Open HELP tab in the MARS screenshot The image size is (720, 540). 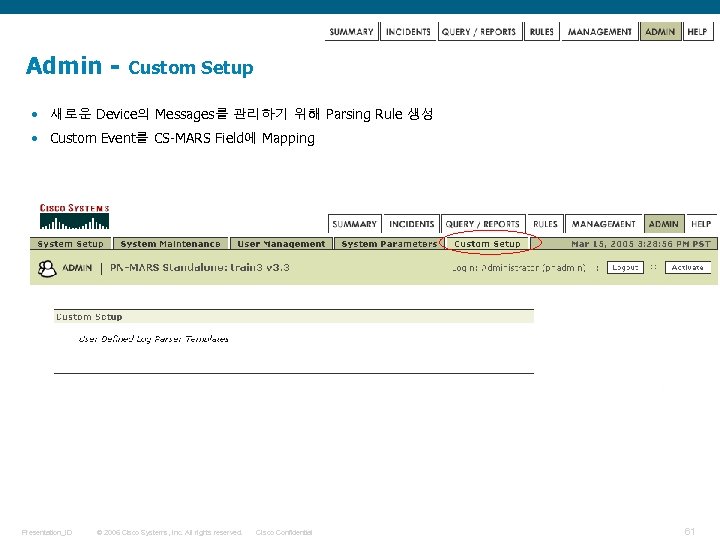pyautogui.click(x=701, y=224)
